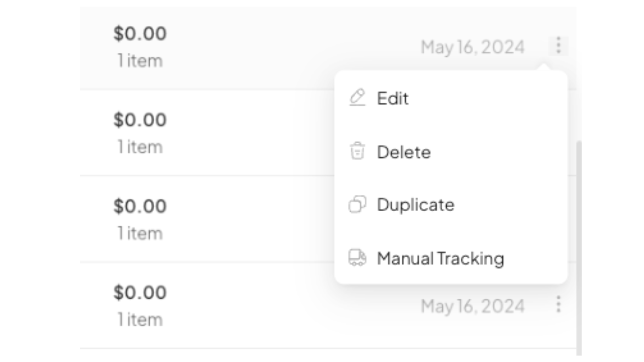
Task: Click the pencil icon beside Edit
Action: [x=357, y=98]
